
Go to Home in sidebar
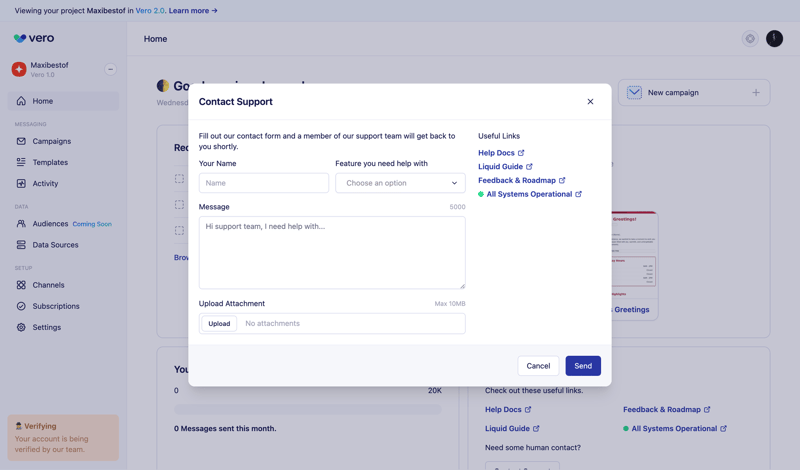(42, 101)
